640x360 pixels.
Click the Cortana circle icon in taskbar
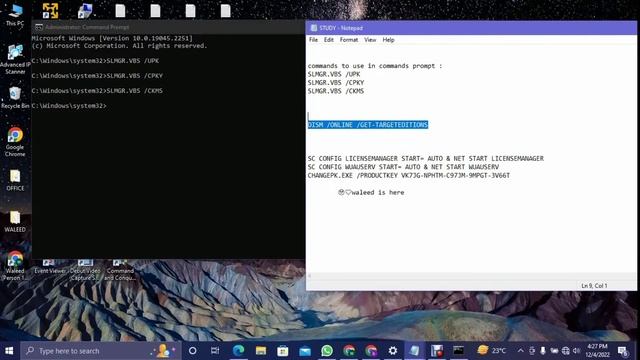pos(193,351)
